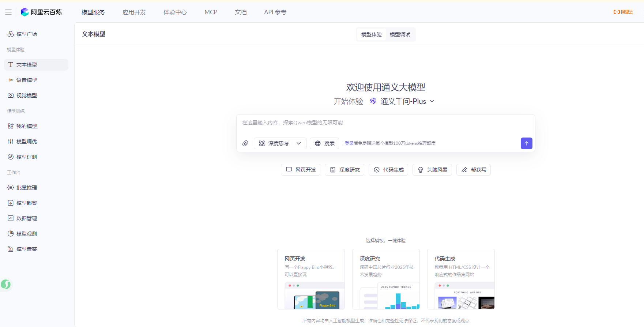Click the 头脑风暴 quick action button
Image resolution: width=644 pixels, height=327 pixels.
point(432,170)
